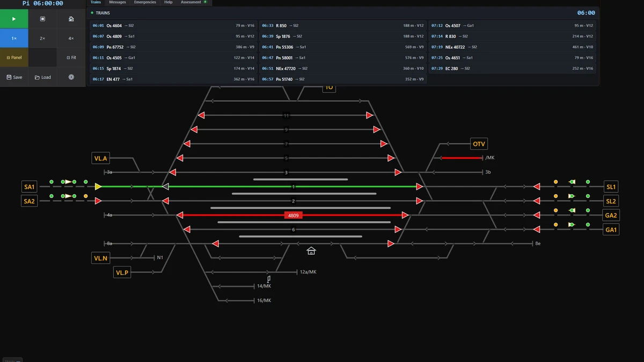Screen dimensions: 644x362
Task: Click the red signal at track 9 east end
Action: [x=377, y=129]
